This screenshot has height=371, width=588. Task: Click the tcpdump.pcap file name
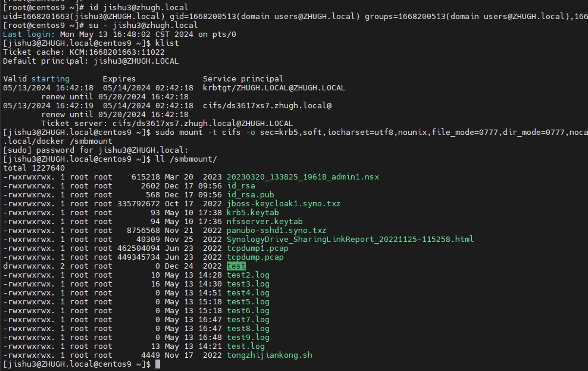pos(255,257)
